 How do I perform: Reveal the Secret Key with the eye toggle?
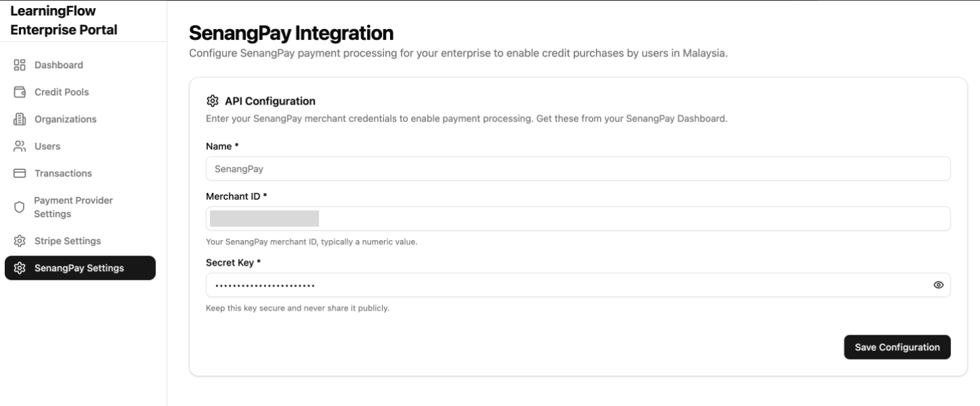[x=938, y=285]
